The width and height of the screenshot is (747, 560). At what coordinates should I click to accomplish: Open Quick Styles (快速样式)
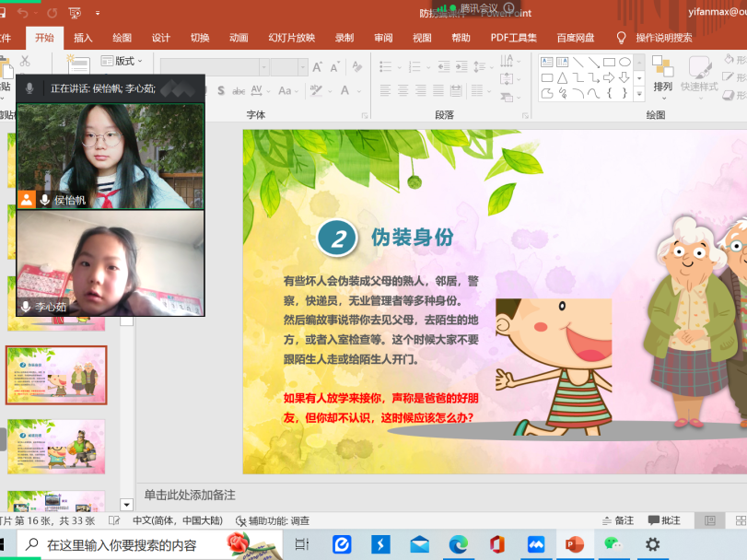click(x=699, y=74)
